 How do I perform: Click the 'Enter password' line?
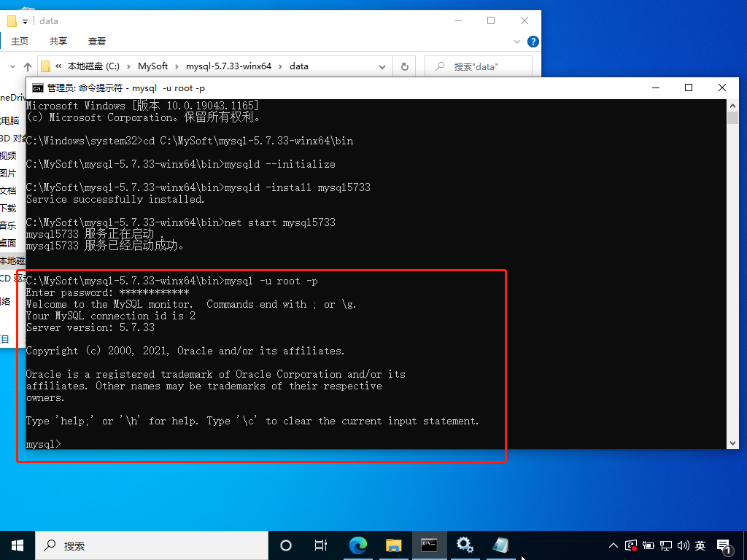click(108, 292)
